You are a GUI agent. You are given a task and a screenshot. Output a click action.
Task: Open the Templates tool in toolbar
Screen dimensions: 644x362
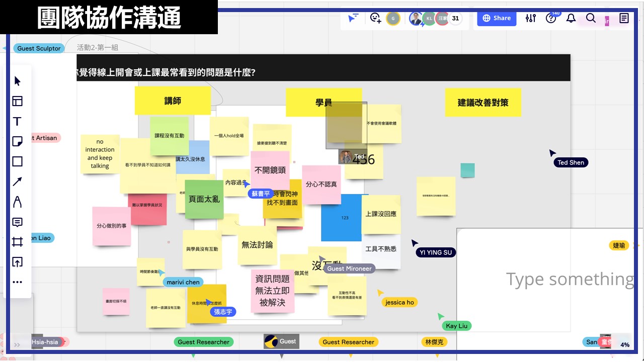click(18, 102)
